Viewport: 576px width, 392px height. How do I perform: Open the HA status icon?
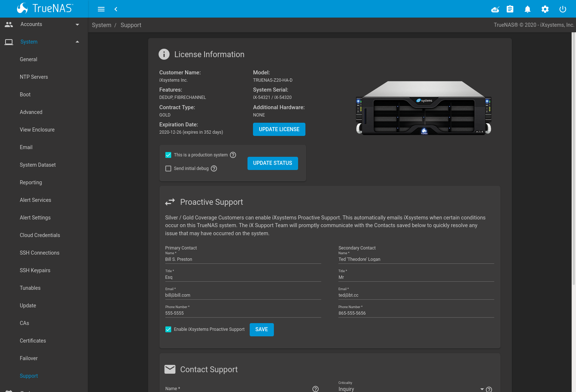tap(495, 9)
